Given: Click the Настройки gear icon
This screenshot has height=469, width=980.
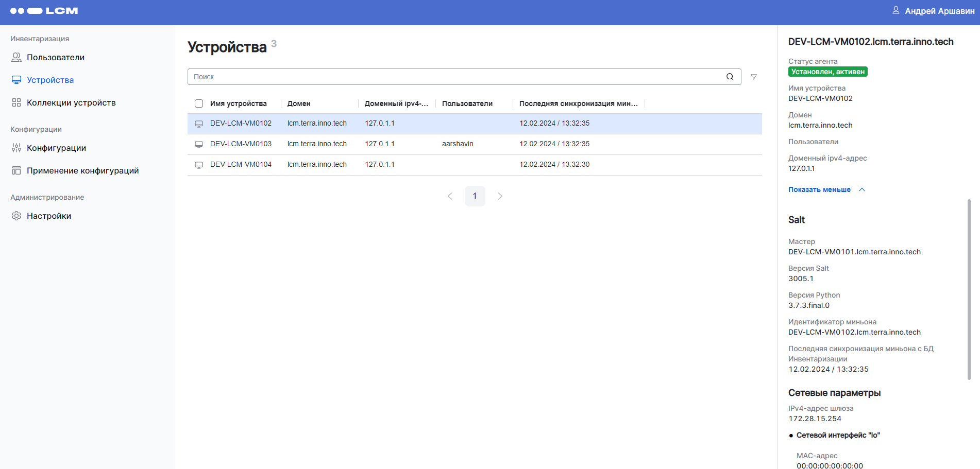Looking at the screenshot, I should (16, 216).
